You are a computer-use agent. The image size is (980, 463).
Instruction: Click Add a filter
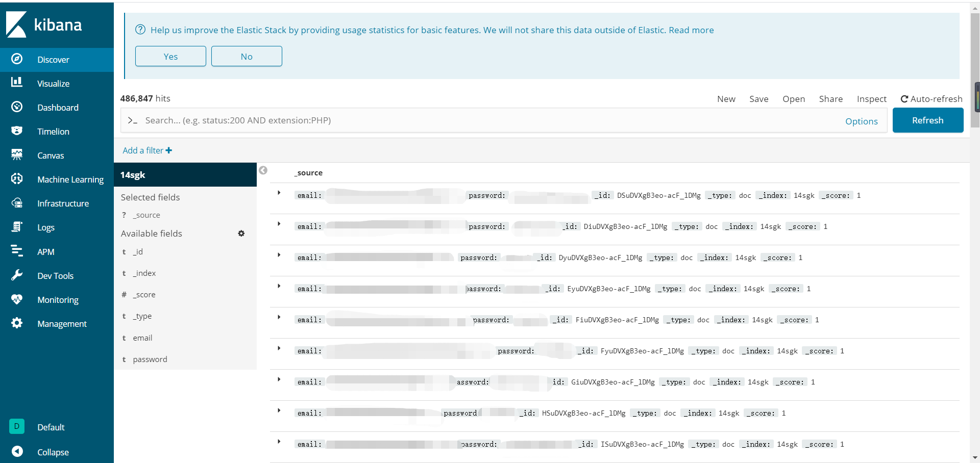point(147,150)
